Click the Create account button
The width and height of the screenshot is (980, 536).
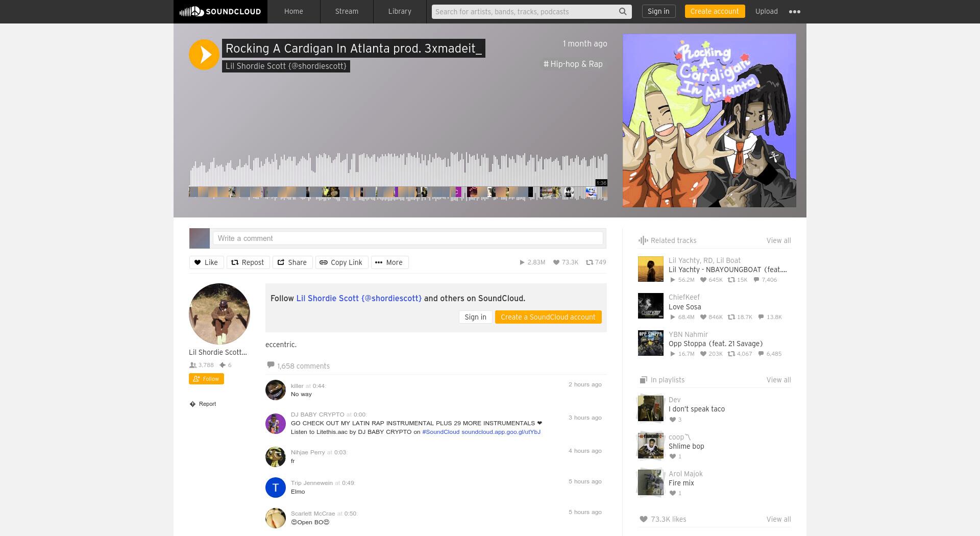(x=715, y=11)
